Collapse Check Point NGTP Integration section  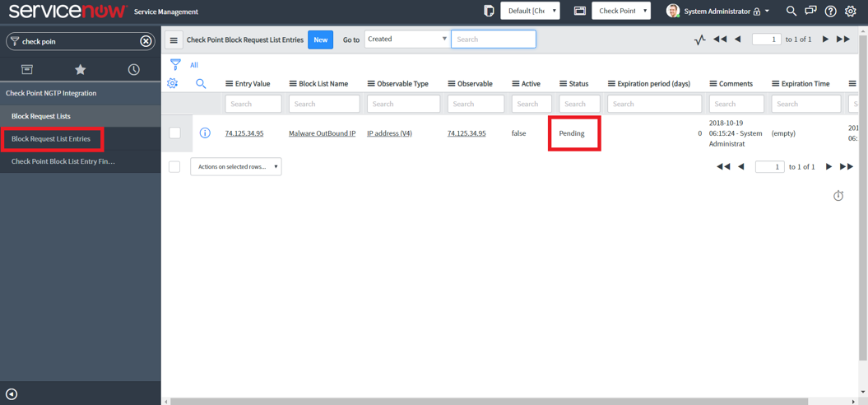[x=51, y=93]
